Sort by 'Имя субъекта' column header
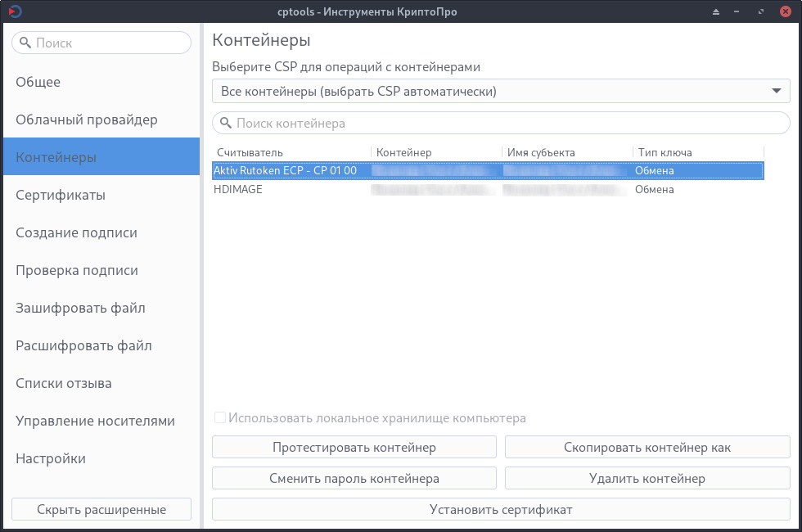This screenshot has height=532, width=802. point(567,152)
